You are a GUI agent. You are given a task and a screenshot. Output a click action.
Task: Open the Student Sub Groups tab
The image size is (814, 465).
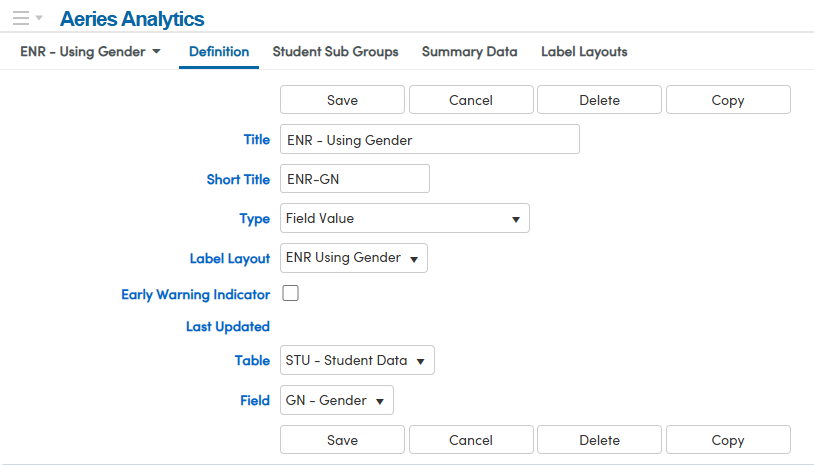click(335, 51)
